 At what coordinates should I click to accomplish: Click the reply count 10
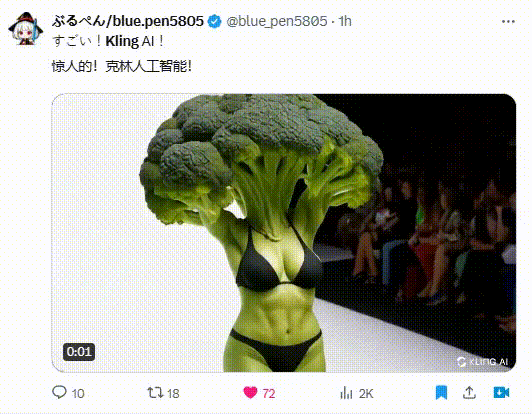click(78, 394)
